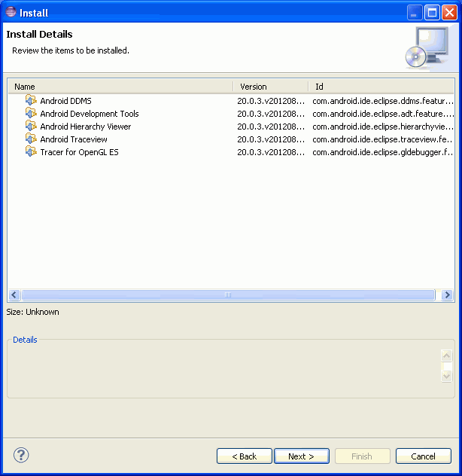Click the Tracer for OpenGL ES version cell
The image size is (462, 476).
[x=271, y=152]
